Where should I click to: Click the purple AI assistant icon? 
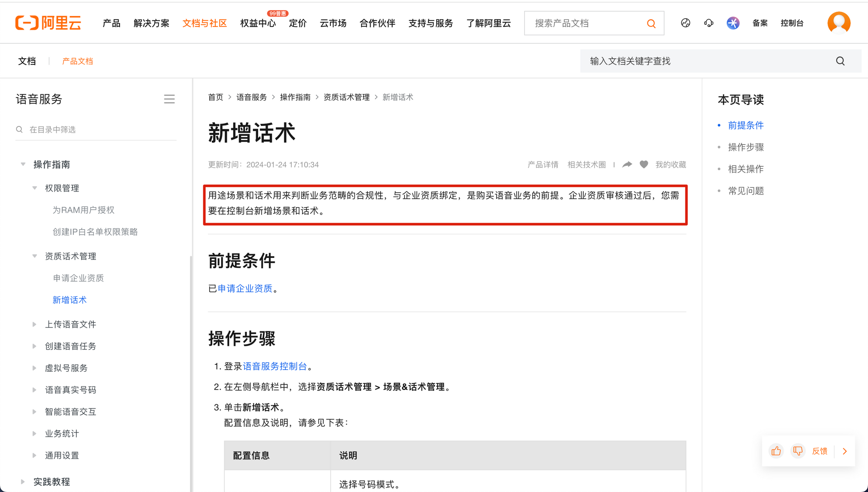[733, 23]
